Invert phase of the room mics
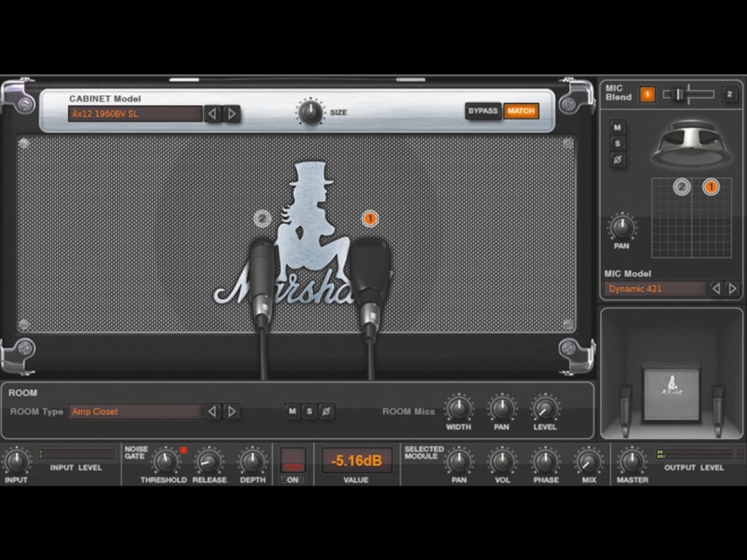747x560 pixels. [x=326, y=411]
